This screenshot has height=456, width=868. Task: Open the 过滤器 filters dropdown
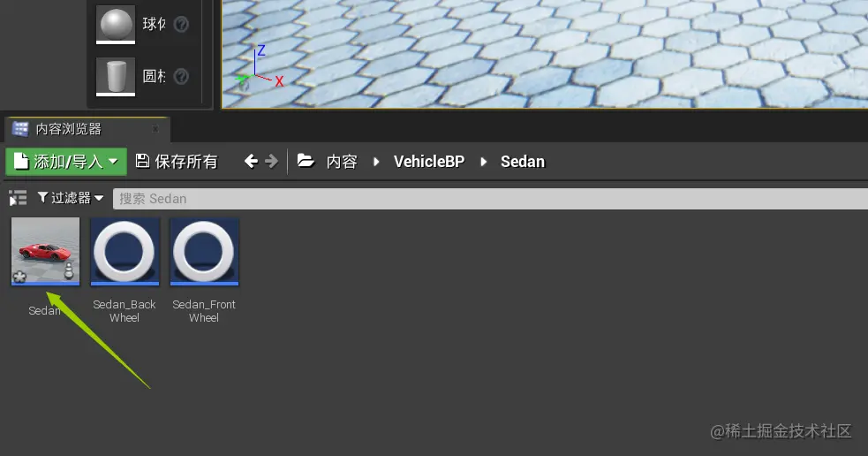pyautogui.click(x=71, y=198)
